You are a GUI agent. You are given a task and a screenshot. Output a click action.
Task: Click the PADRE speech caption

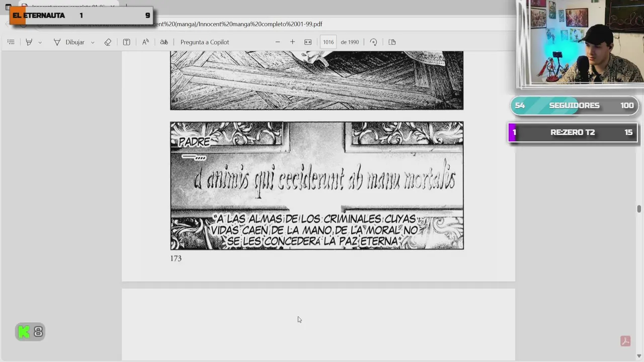point(194,142)
